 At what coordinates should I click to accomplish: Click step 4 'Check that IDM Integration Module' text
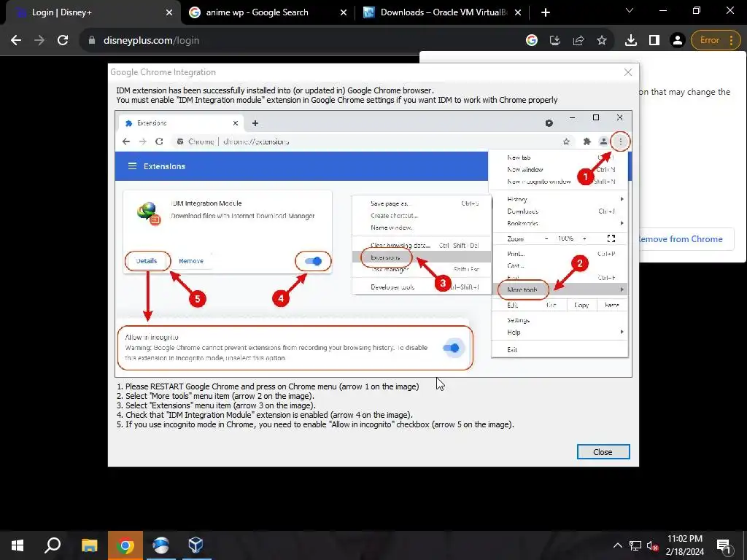[x=264, y=415]
